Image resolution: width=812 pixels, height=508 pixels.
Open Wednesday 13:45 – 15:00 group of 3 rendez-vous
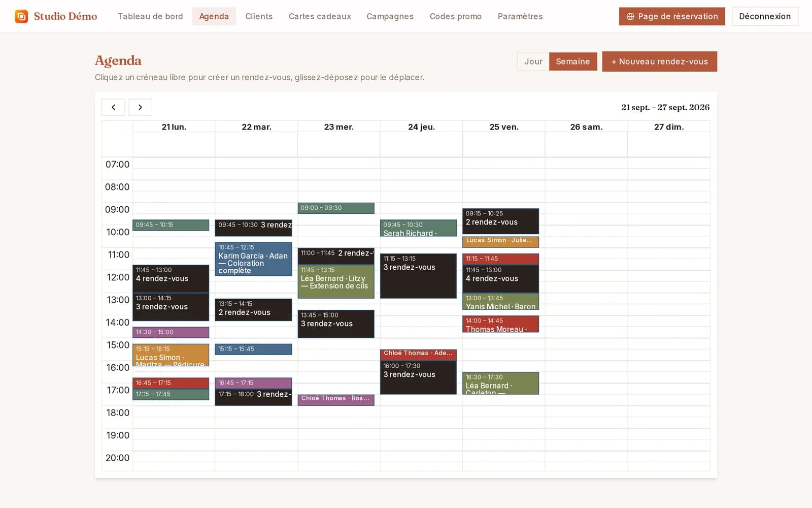tap(336, 324)
